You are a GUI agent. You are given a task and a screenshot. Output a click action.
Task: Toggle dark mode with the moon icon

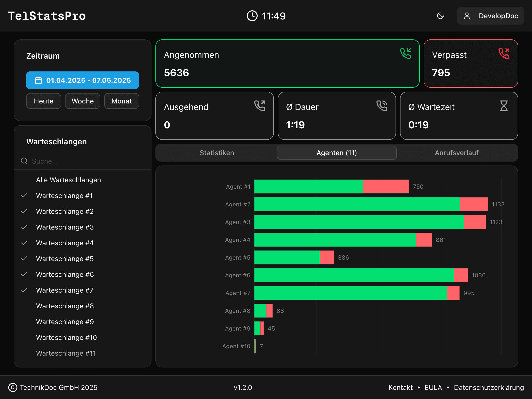click(440, 16)
